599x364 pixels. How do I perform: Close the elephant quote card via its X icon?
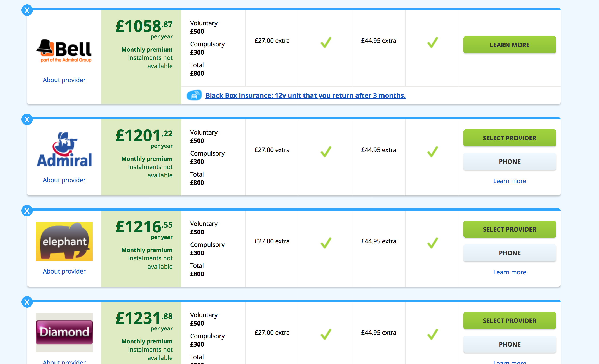click(27, 211)
